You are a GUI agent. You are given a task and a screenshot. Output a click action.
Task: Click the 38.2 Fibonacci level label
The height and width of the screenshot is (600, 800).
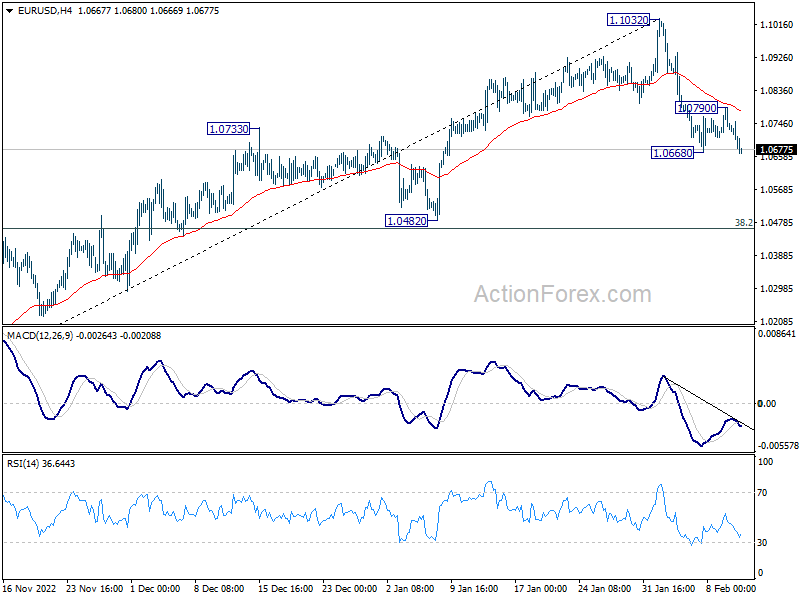[743, 222]
